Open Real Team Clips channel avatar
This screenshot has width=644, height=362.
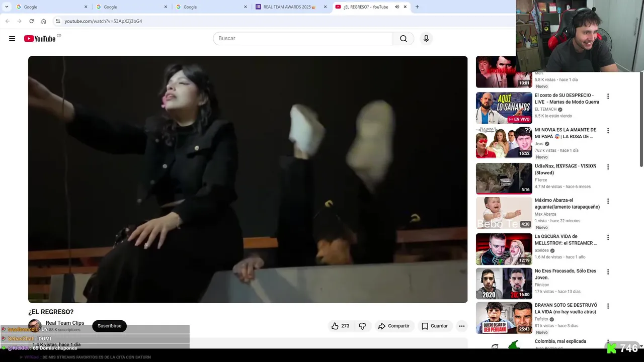click(x=35, y=326)
